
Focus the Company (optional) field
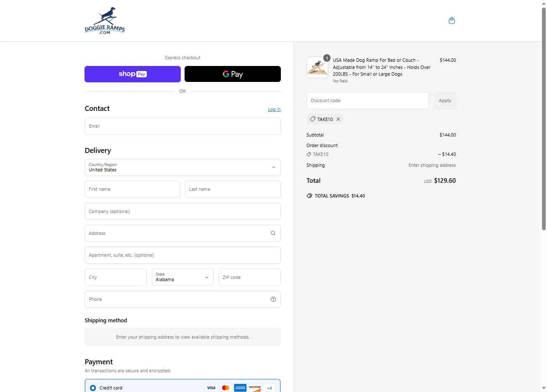[182, 211]
